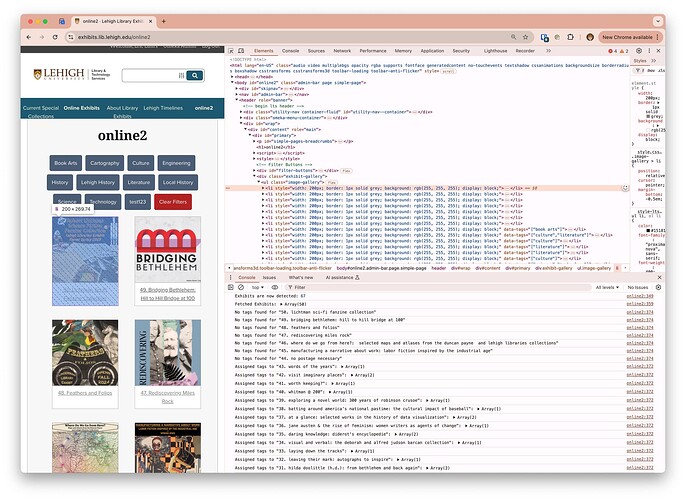The image size is (686, 500).
Task: Open the AI assistance drawer tab
Action: (342, 278)
